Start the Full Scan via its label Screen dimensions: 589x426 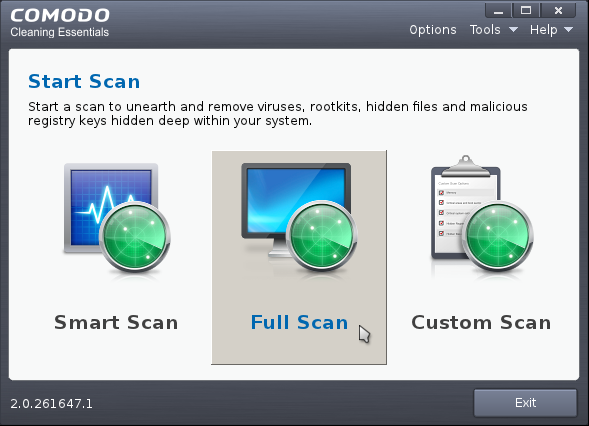pos(299,323)
